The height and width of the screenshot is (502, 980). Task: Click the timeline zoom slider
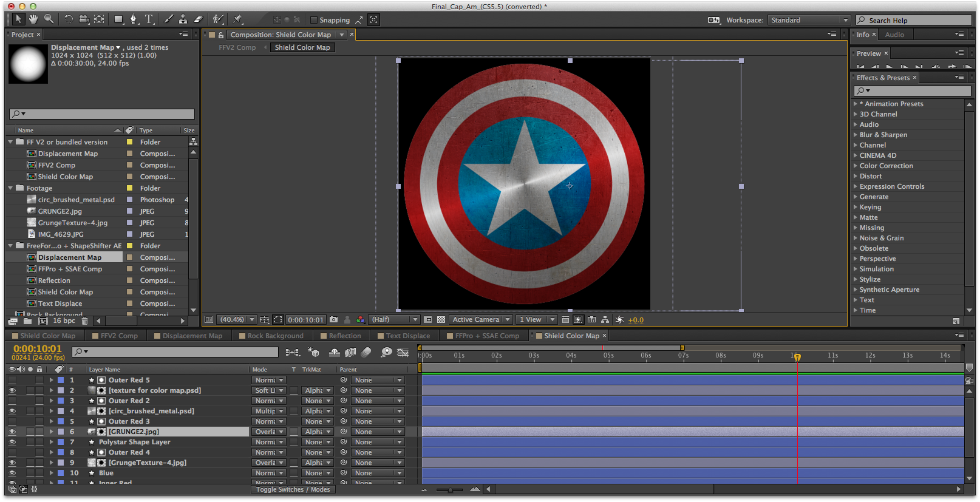[x=450, y=489]
